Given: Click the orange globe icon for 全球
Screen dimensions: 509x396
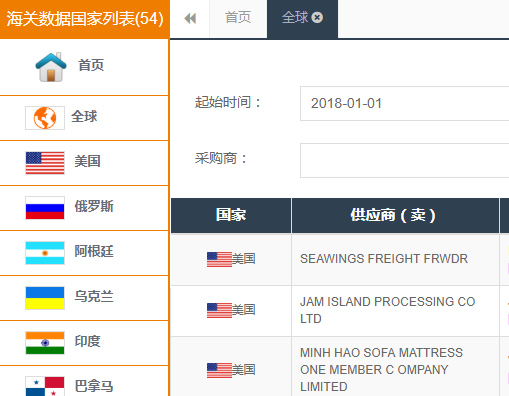Looking at the screenshot, I should (x=45, y=118).
